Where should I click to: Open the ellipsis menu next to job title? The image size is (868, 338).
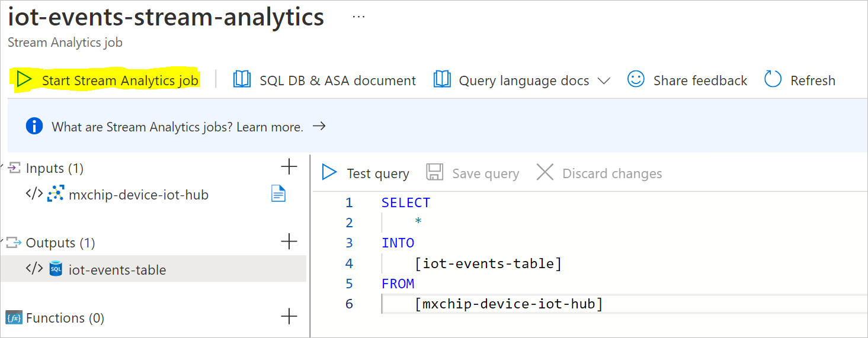point(358,17)
